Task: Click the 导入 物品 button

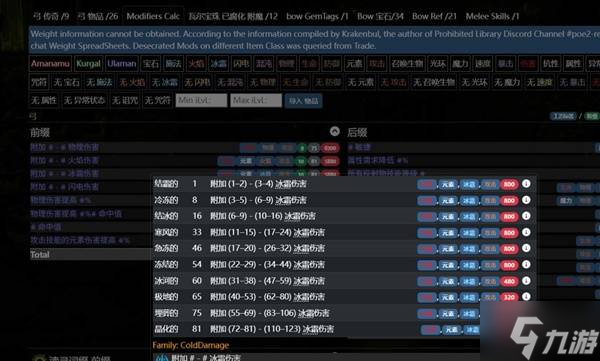Action: (x=303, y=101)
